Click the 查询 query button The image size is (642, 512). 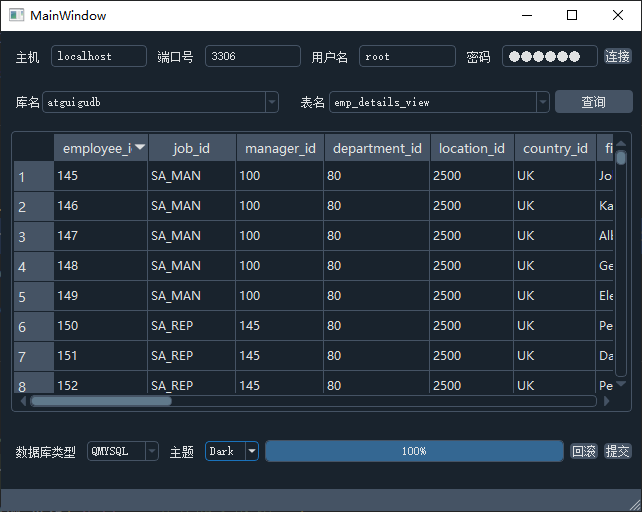coord(593,102)
